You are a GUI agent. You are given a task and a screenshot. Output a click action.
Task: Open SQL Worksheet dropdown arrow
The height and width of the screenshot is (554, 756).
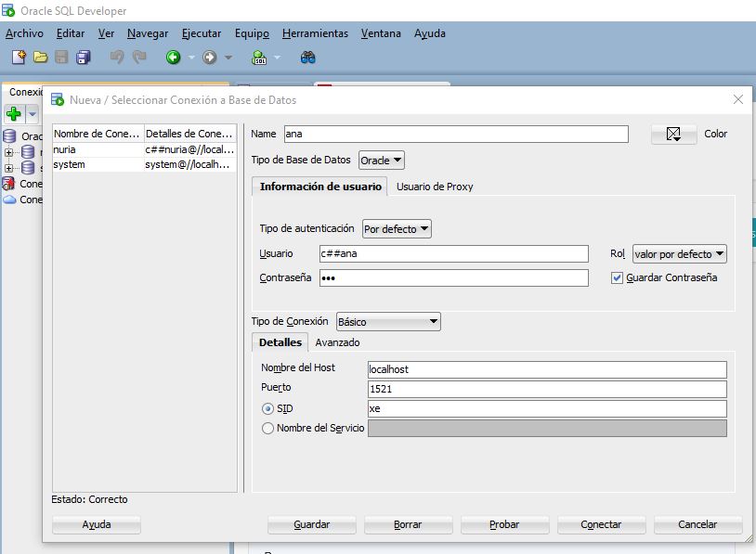[278, 58]
